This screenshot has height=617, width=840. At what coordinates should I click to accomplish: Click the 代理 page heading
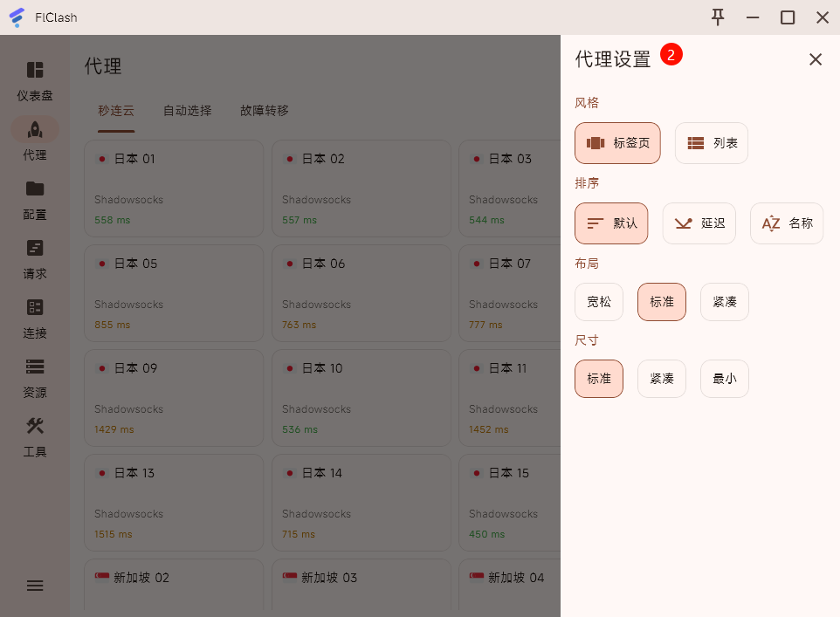coord(103,66)
